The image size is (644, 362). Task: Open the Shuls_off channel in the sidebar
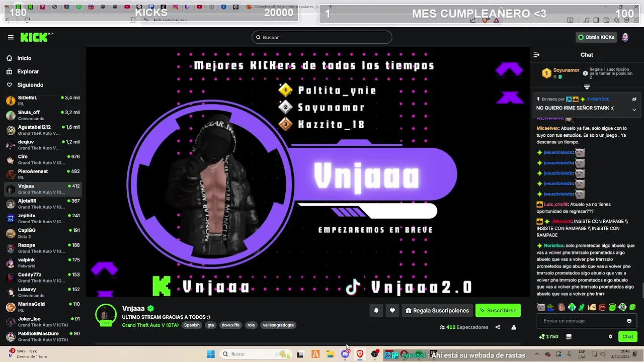point(43,115)
